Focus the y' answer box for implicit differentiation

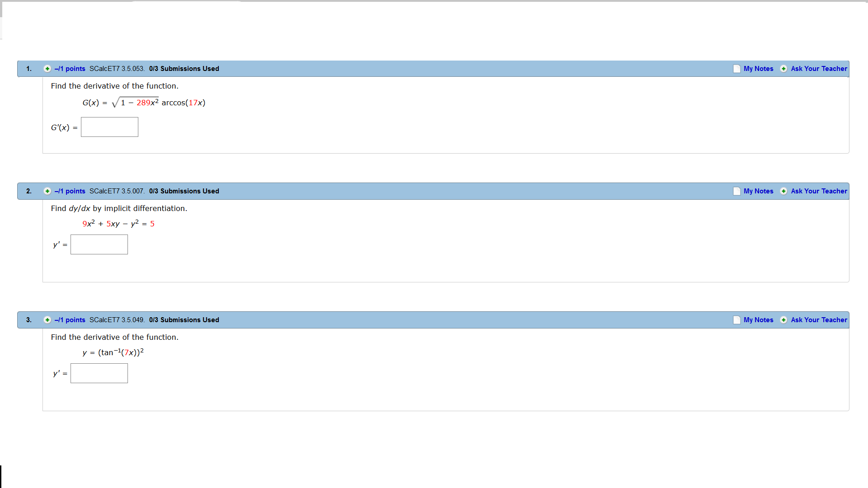tap(99, 244)
